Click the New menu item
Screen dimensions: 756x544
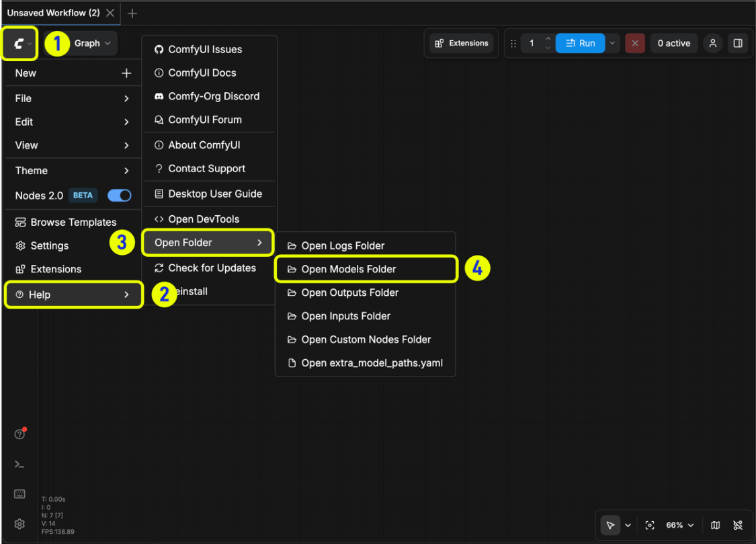73,73
